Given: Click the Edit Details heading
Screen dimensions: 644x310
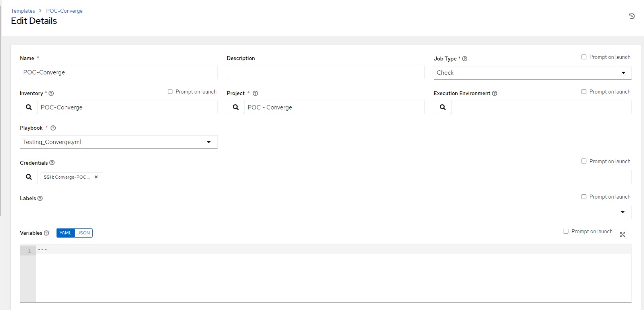Looking at the screenshot, I should (34, 21).
